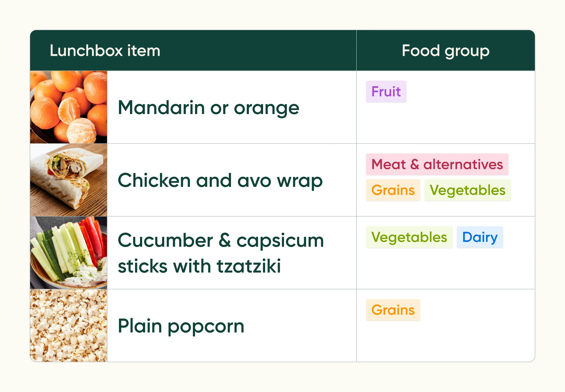Screen dimensions: 565x392
Task: Click the blue Dairy tag
Action: (479, 237)
